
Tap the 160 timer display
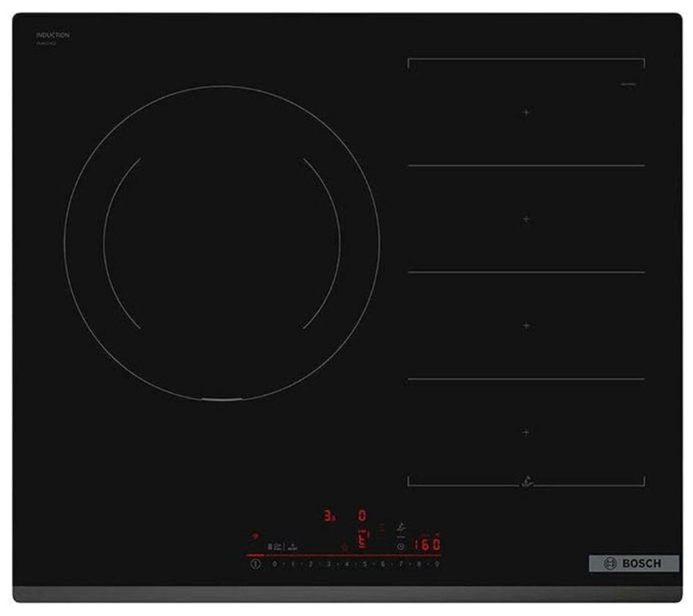[x=427, y=545]
